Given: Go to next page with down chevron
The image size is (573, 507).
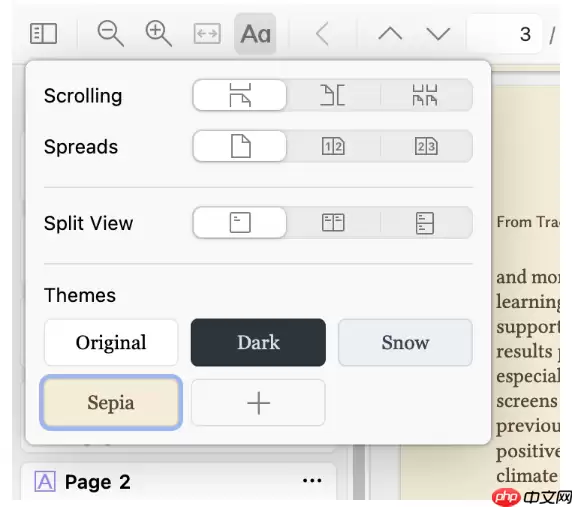Looking at the screenshot, I should (x=438, y=34).
